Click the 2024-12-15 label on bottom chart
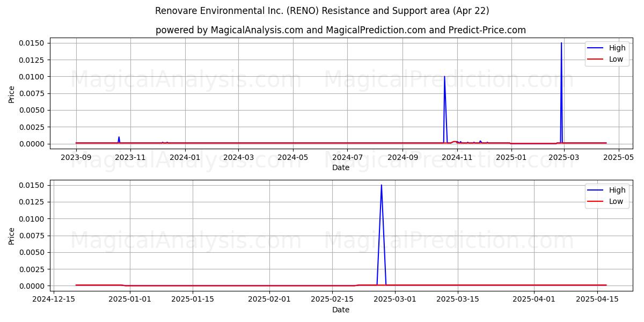The width and height of the screenshot is (644, 322). [x=53, y=299]
